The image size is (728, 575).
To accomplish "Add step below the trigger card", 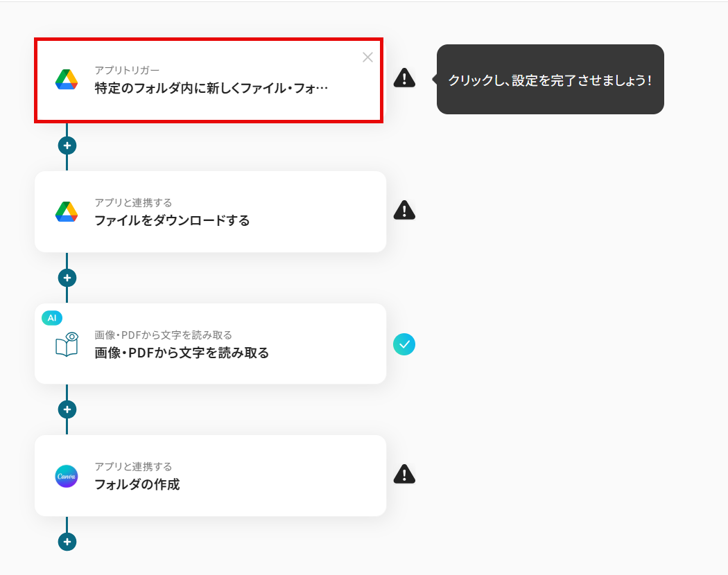I will click(67, 145).
